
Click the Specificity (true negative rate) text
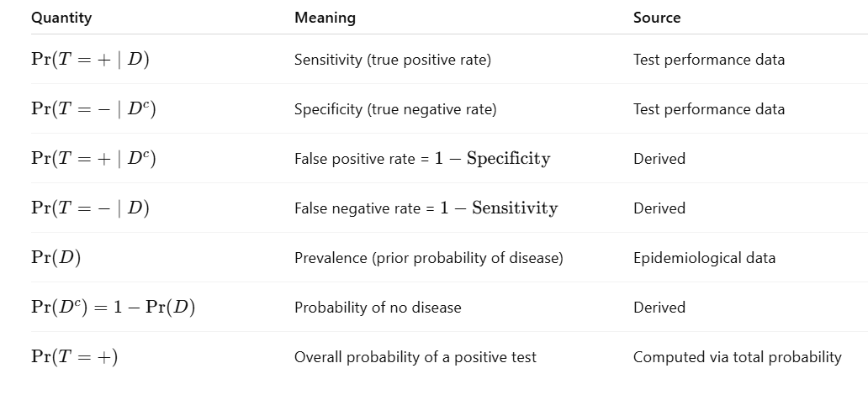(395, 109)
